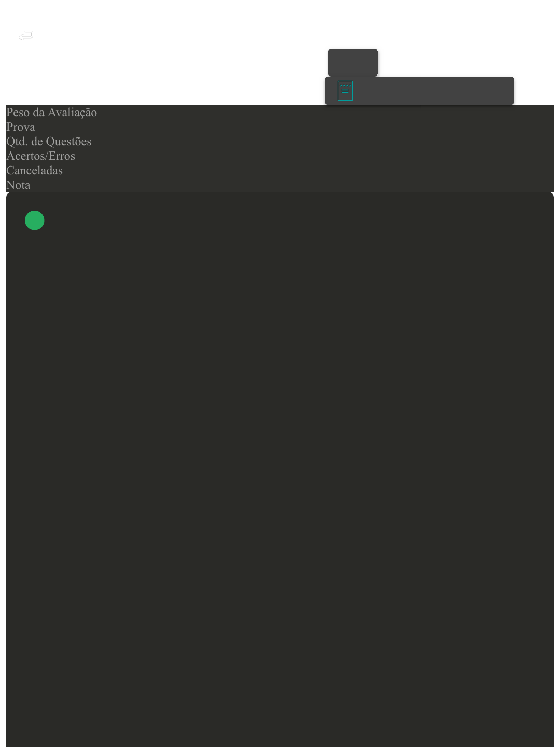Click the empty space right of Acertos/Erros label
Image resolution: width=560 pixels, height=747 pixels.
(315, 156)
